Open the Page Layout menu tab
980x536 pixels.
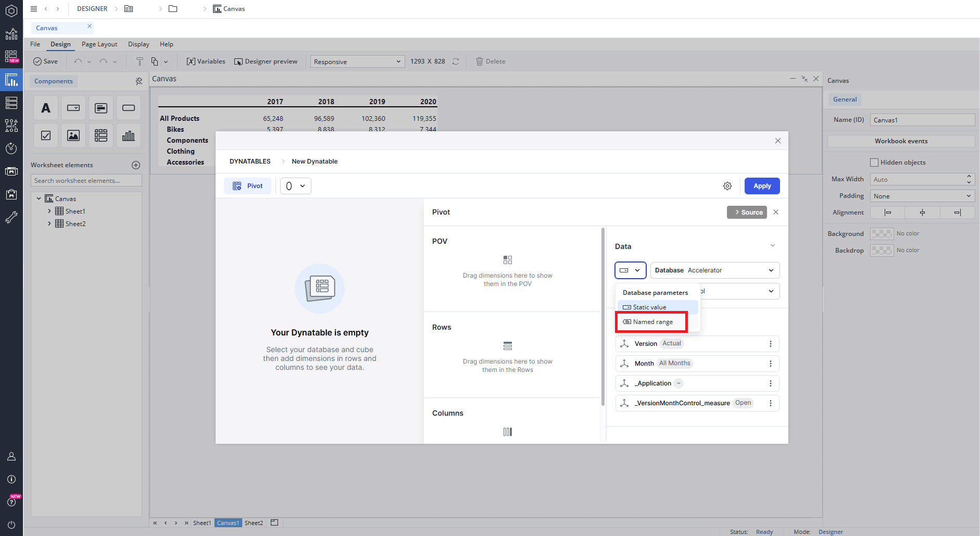99,44
